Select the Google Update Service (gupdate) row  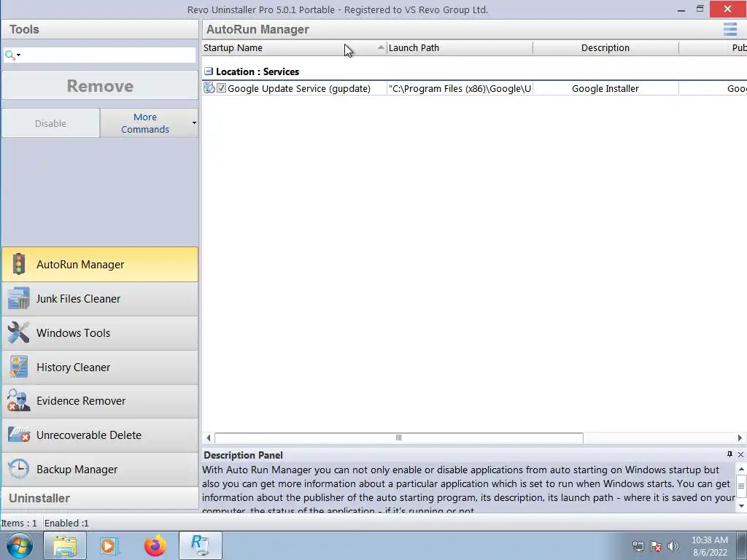[474, 88]
